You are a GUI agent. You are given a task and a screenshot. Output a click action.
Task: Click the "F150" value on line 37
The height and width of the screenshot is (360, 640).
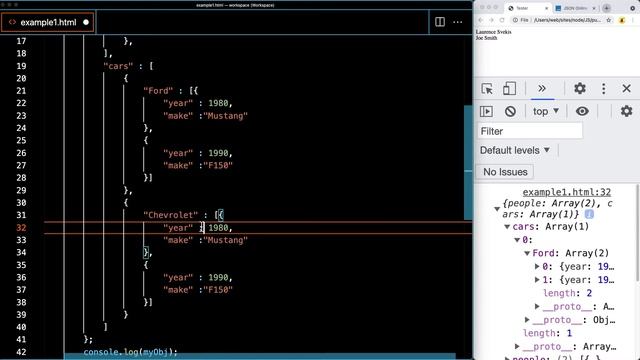(x=218, y=290)
